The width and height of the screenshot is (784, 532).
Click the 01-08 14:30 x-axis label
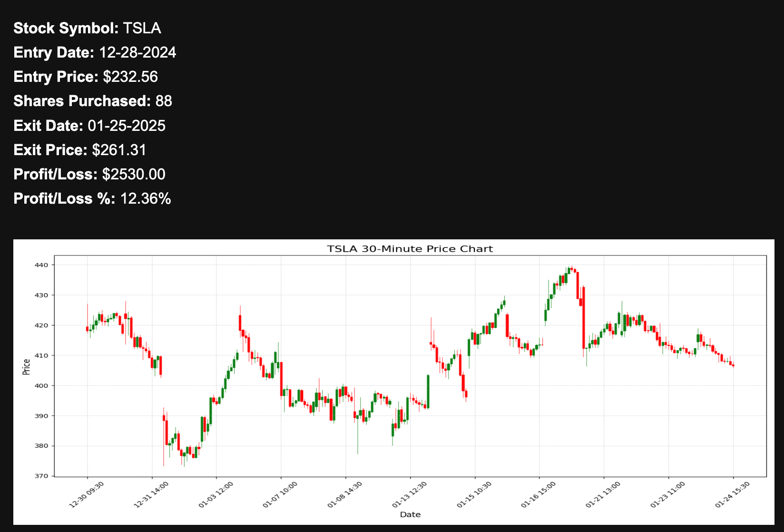(345, 494)
